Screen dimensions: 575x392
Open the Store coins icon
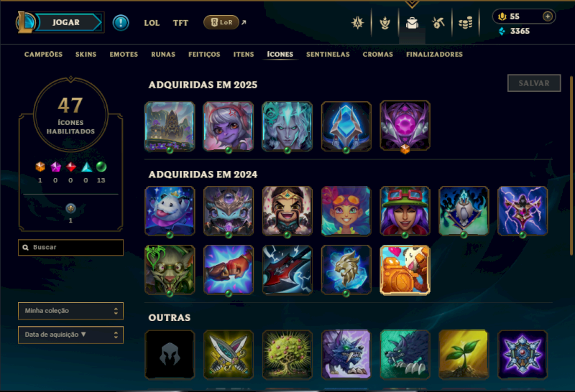click(x=465, y=23)
